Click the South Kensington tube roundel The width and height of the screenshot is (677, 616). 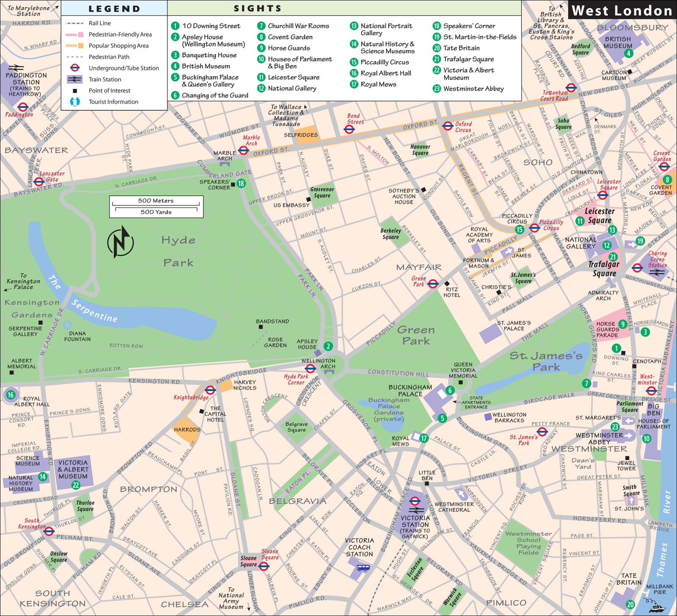pos(49,531)
